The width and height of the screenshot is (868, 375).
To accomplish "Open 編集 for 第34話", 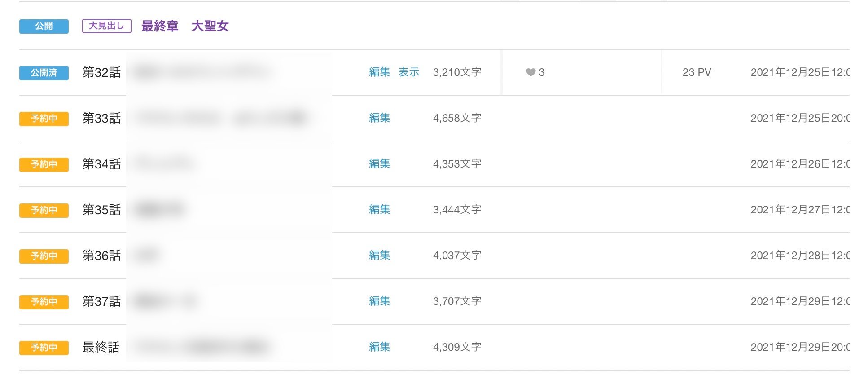I will 379,164.
